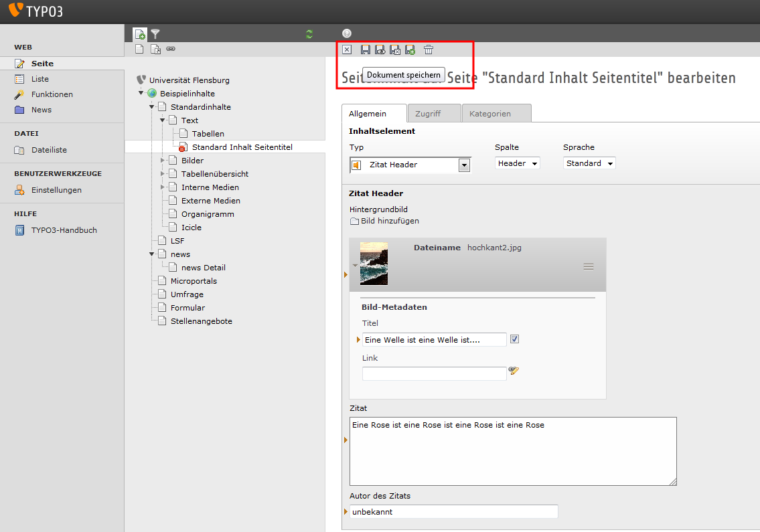Screen dimensions: 760x532
Task: Click save and view page icon
Action: point(380,50)
